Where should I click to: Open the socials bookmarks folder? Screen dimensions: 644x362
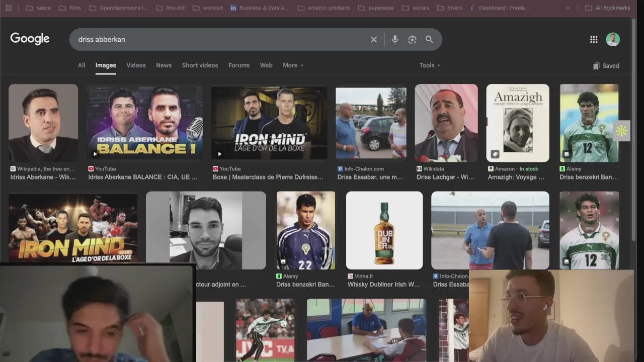416,8
